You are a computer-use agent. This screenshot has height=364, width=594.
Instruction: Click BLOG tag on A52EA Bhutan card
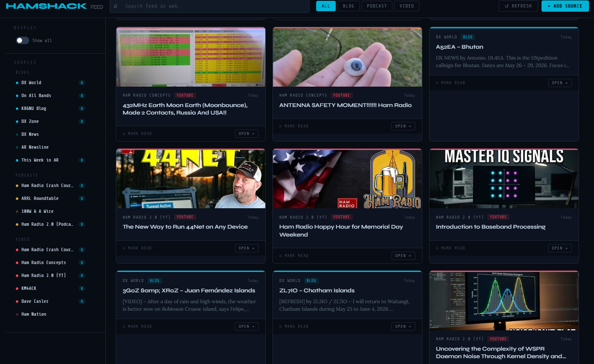468,37
